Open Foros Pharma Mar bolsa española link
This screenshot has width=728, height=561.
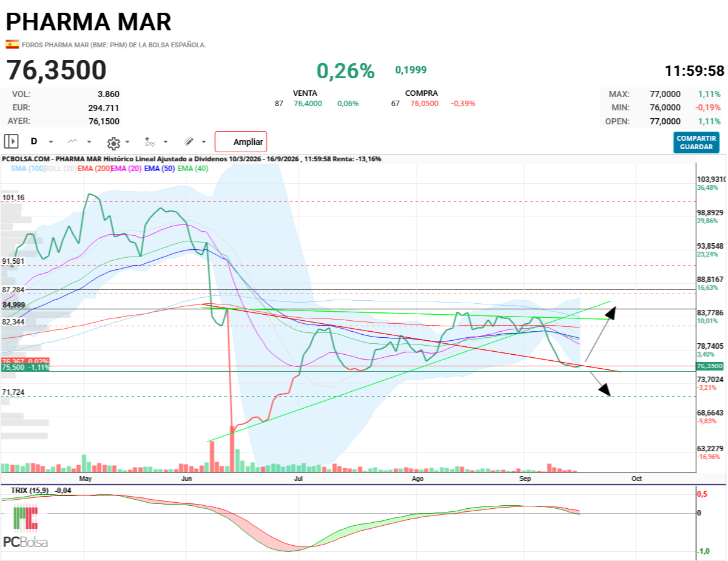(114, 45)
